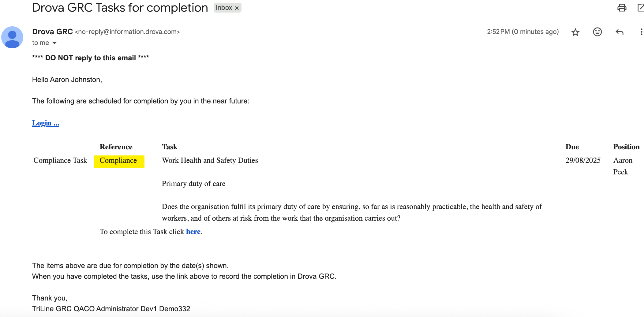Click the yellow highlighted Compliance reference
Viewport: 644px width, 317px height.
118,161
